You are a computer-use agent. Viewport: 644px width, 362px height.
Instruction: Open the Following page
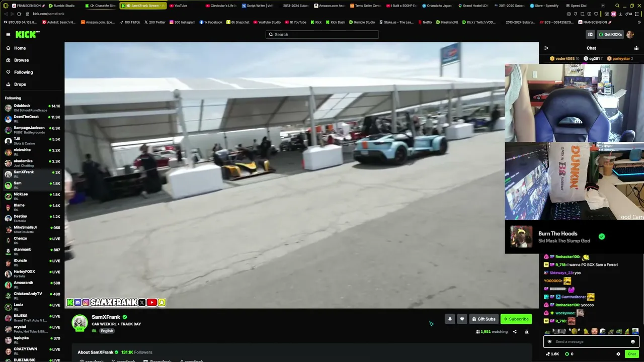23,72
